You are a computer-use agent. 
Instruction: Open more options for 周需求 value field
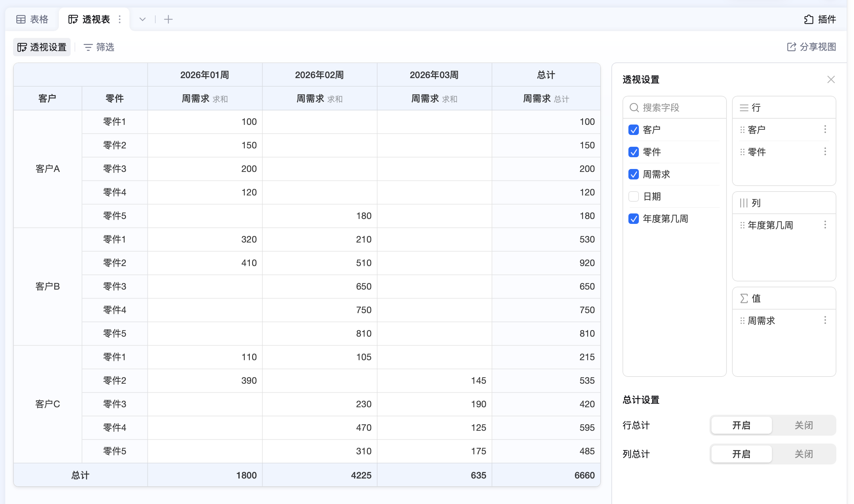825,320
